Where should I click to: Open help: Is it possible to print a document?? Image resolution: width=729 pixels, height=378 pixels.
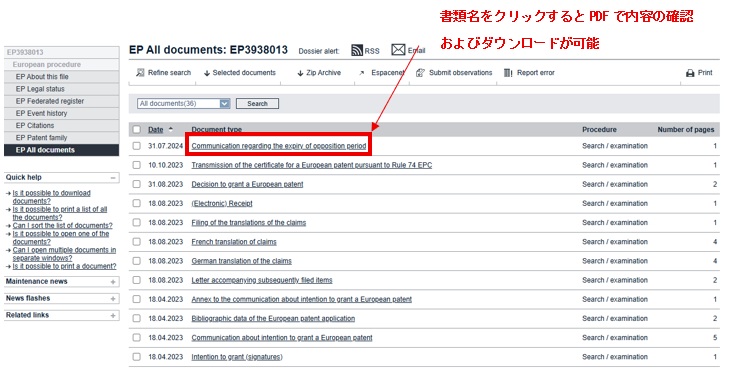[64, 266]
